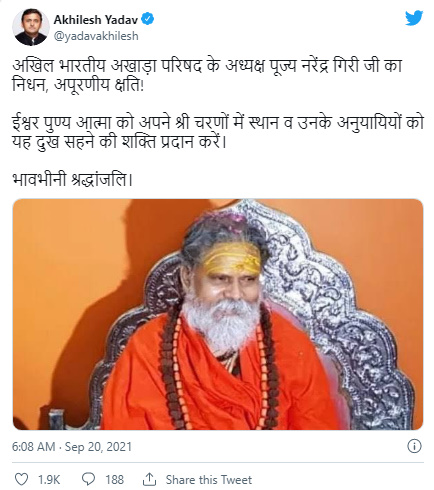Open the 6:08 AM · Sep 20, 2021 timestamp
434x490 pixels.
(x=72, y=447)
